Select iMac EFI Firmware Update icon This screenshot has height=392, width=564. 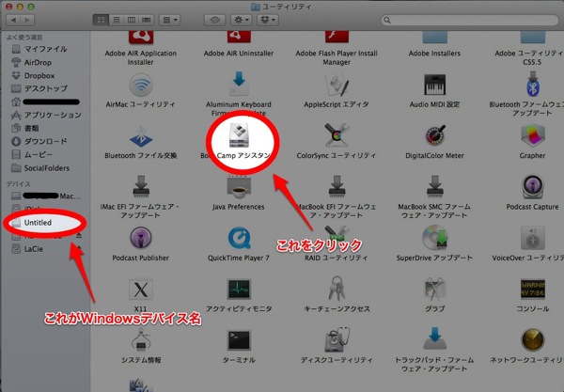point(141,187)
